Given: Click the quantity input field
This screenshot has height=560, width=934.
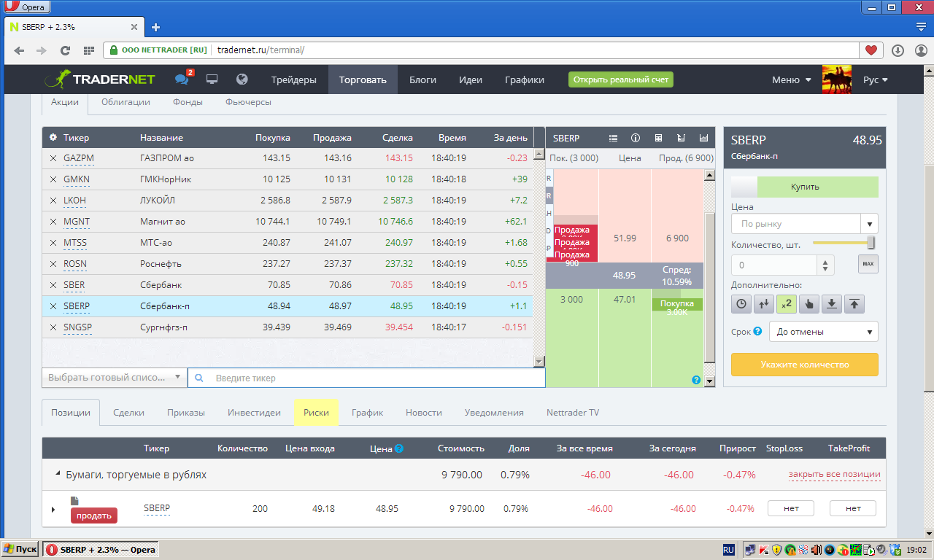Looking at the screenshot, I should [x=776, y=265].
